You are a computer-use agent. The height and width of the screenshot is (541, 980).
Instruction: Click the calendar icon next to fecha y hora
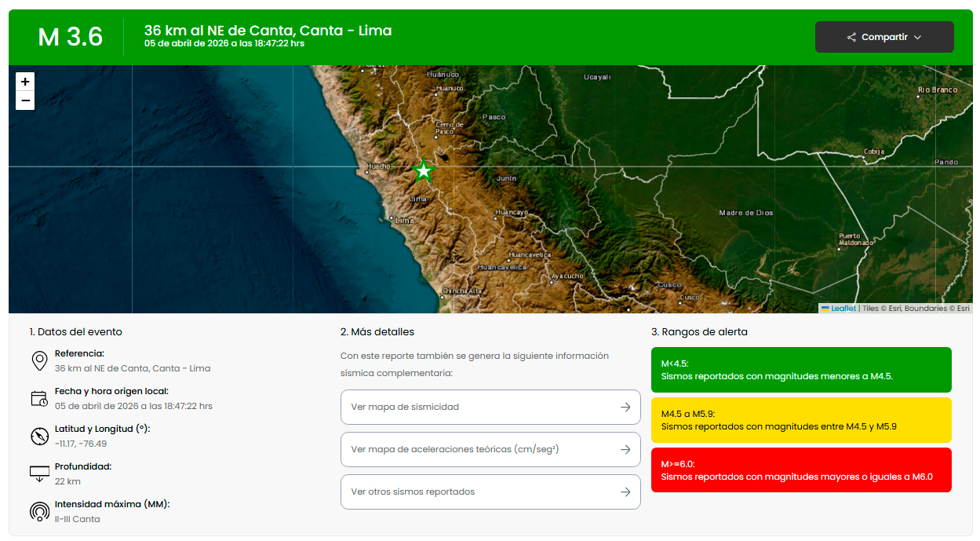coord(39,397)
